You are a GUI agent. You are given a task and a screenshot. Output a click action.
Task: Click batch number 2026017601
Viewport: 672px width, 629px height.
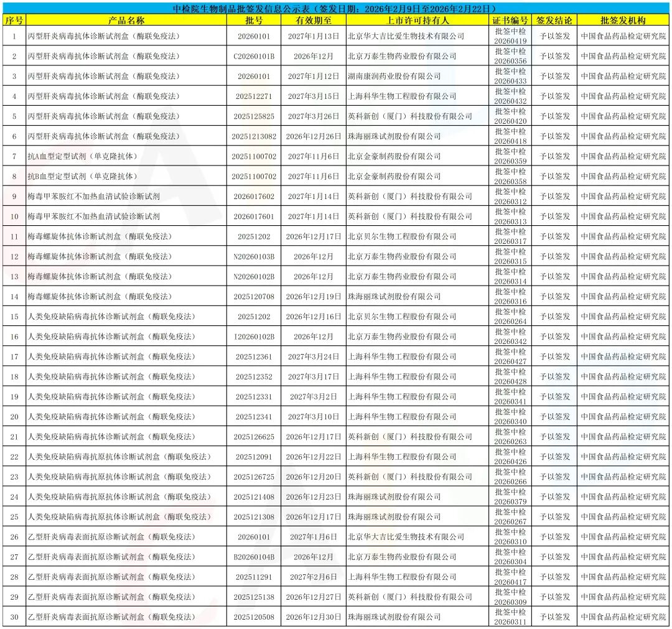point(254,217)
